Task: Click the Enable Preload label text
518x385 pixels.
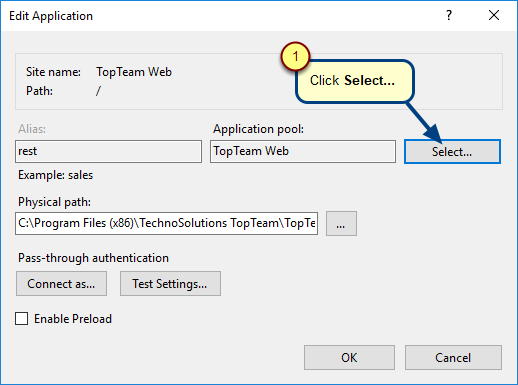Action: click(73, 319)
